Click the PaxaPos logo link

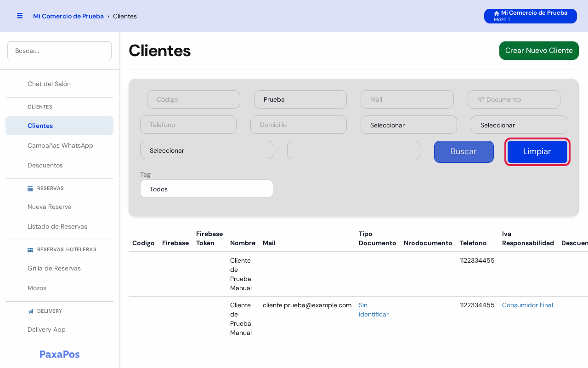[60, 354]
